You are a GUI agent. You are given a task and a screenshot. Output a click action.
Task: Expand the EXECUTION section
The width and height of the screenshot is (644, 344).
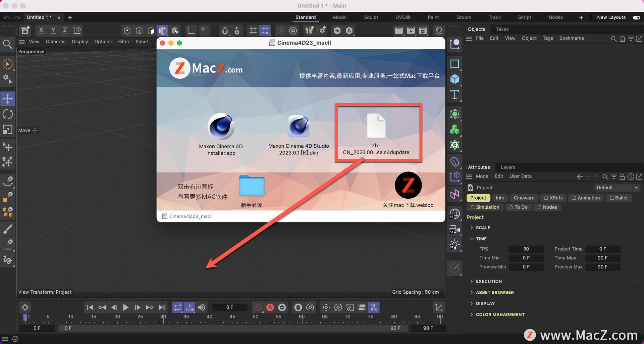click(x=472, y=281)
